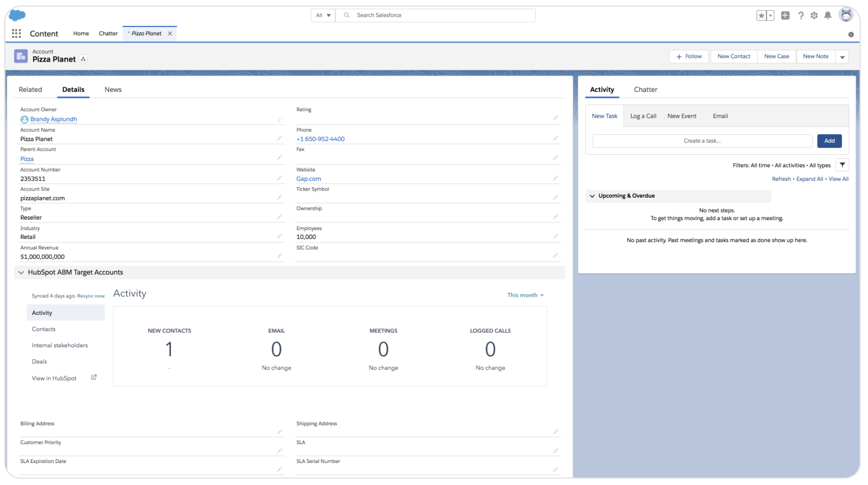Click the Favorites star icon

[761, 15]
